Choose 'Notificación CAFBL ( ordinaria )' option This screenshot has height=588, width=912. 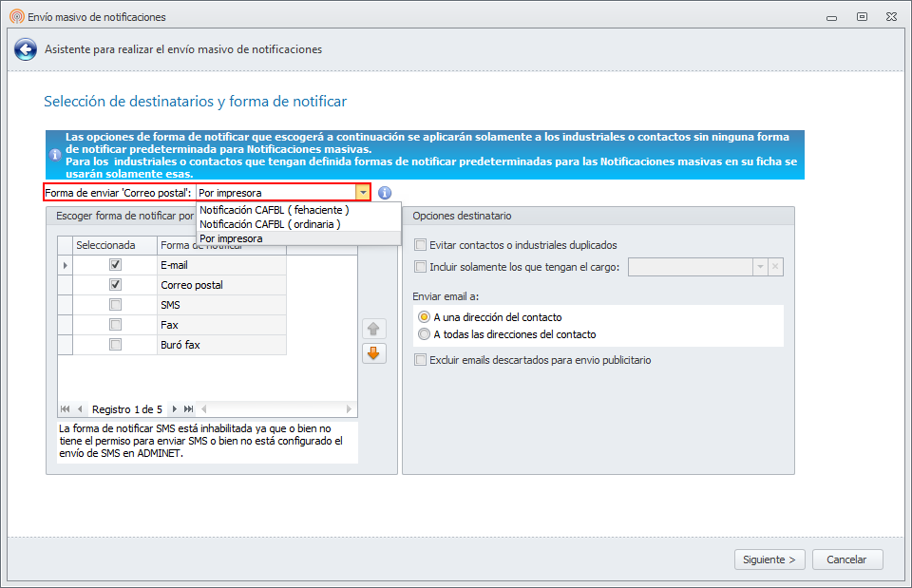pyautogui.click(x=270, y=224)
